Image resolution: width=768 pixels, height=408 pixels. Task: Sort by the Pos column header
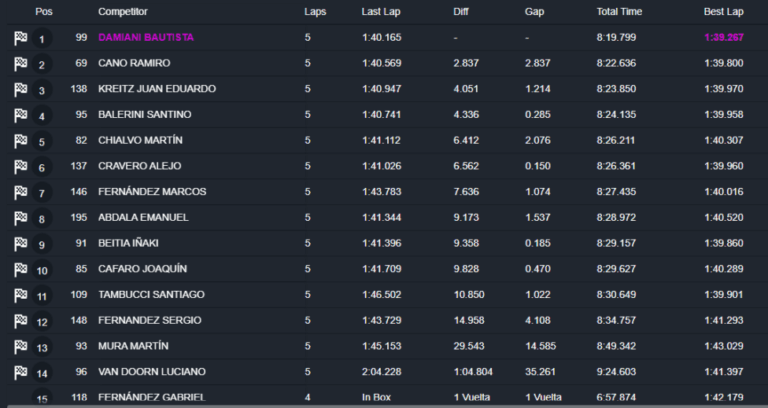click(44, 12)
